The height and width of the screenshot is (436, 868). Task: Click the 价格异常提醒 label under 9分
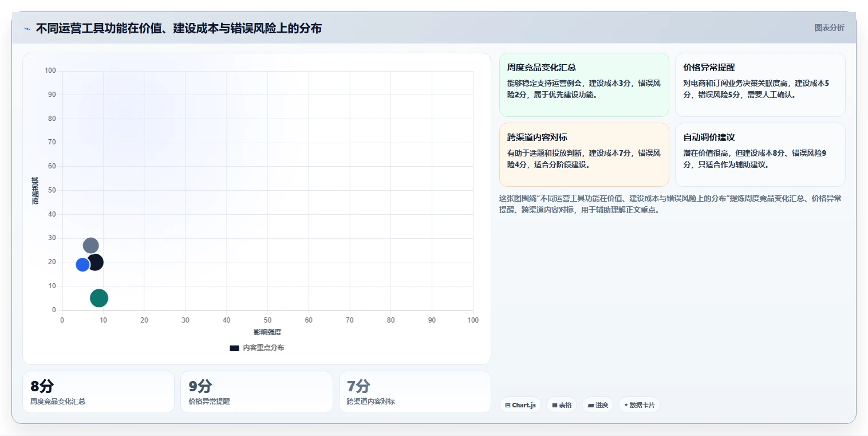[x=209, y=402]
